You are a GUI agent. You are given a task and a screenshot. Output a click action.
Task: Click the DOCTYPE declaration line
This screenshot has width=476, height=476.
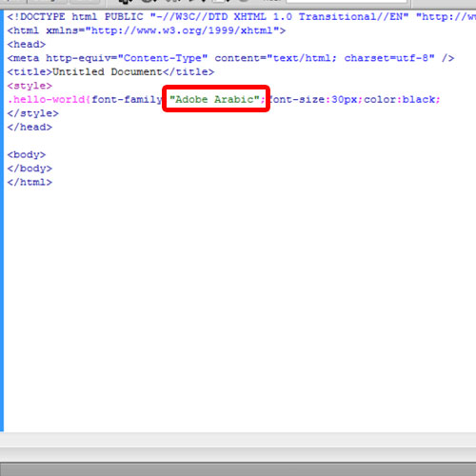click(242, 16)
